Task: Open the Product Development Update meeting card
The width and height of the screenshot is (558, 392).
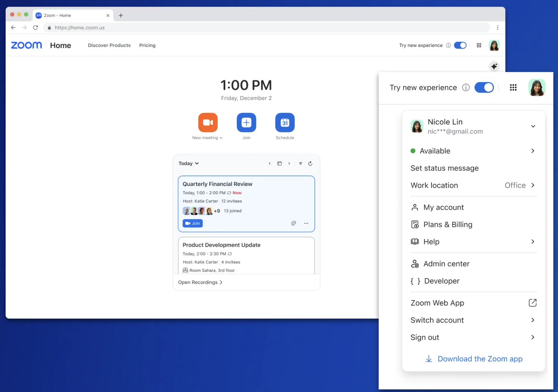Action: pyautogui.click(x=247, y=256)
